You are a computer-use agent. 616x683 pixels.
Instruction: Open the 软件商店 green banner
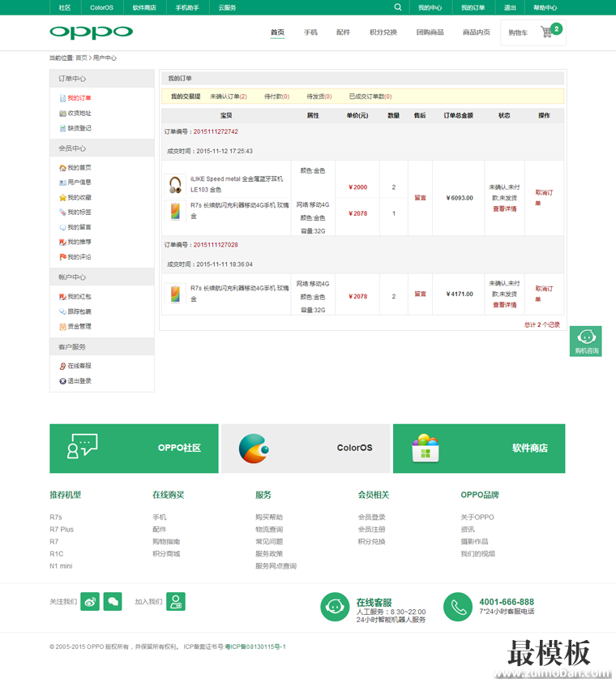point(479,449)
